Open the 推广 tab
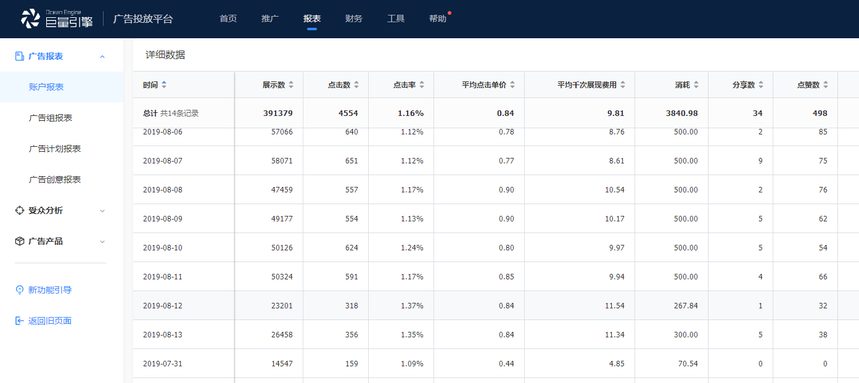Screen dimensions: 859x383 [270, 19]
